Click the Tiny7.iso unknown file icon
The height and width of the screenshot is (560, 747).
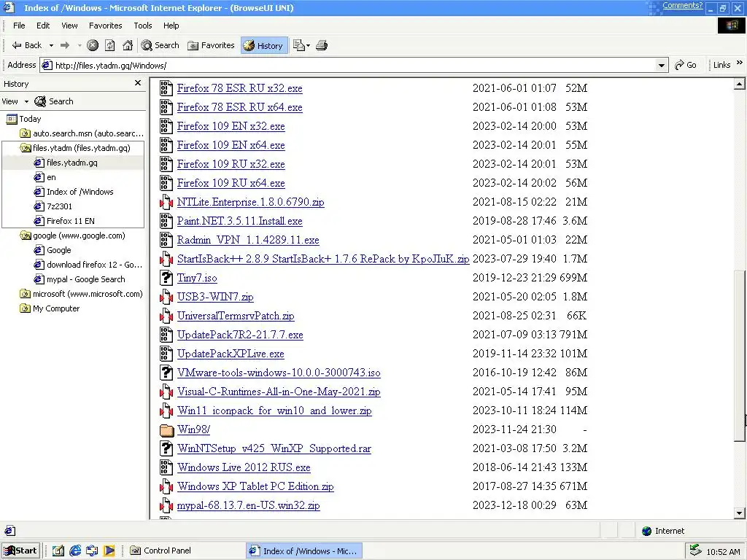pyautogui.click(x=166, y=278)
